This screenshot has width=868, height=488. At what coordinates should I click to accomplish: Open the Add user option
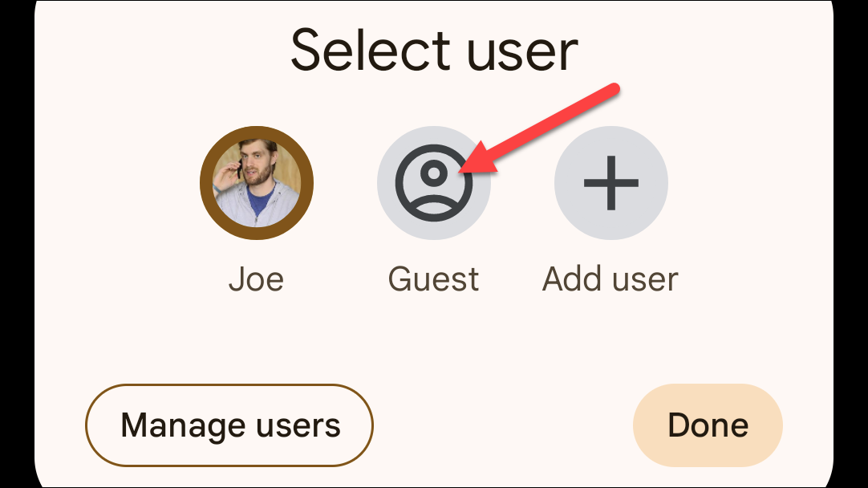(610, 183)
